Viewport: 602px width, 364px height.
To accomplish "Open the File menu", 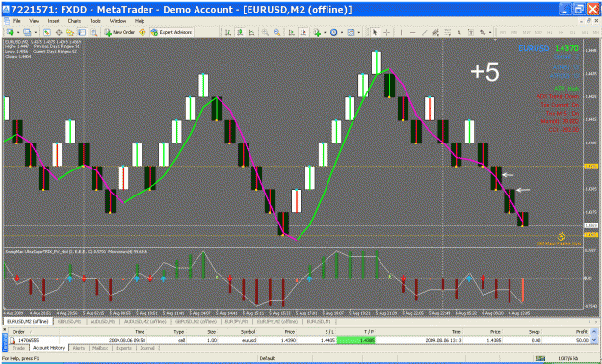I will [17, 21].
